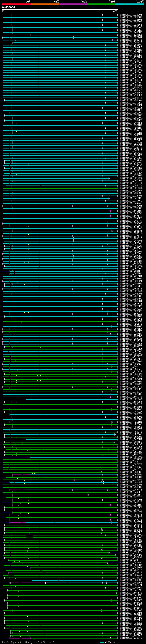The height and width of the screenshot is (644, 146).
Task: Select label UniRef100_Q179P0
Action: (x=131, y=555)
